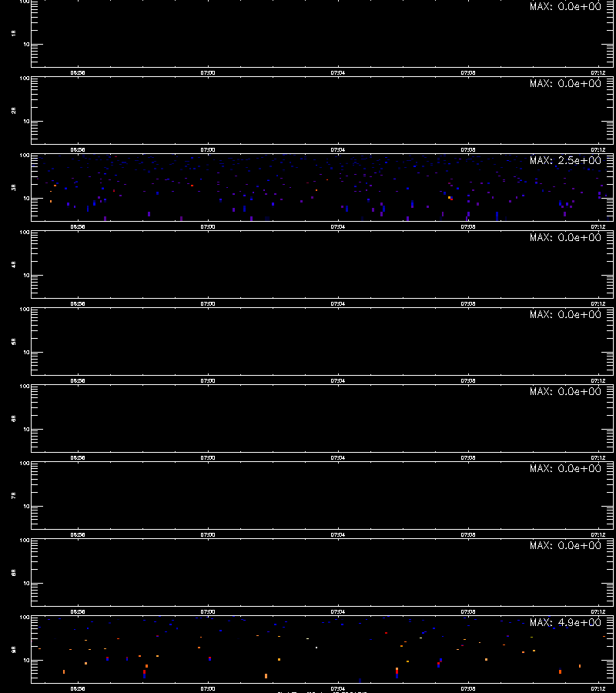Pick the 10 y-axis tick of panel 4R
The image size is (616, 693).
pos(26,276)
